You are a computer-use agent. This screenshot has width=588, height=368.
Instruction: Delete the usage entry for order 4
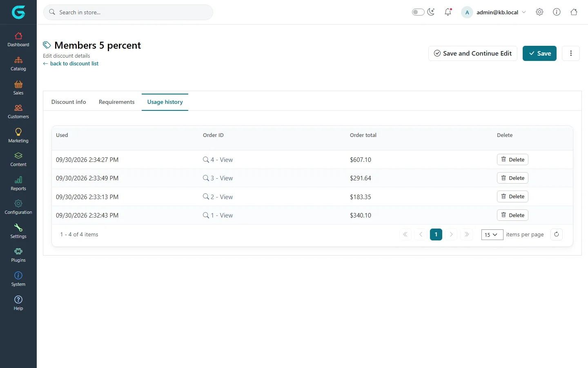click(512, 159)
